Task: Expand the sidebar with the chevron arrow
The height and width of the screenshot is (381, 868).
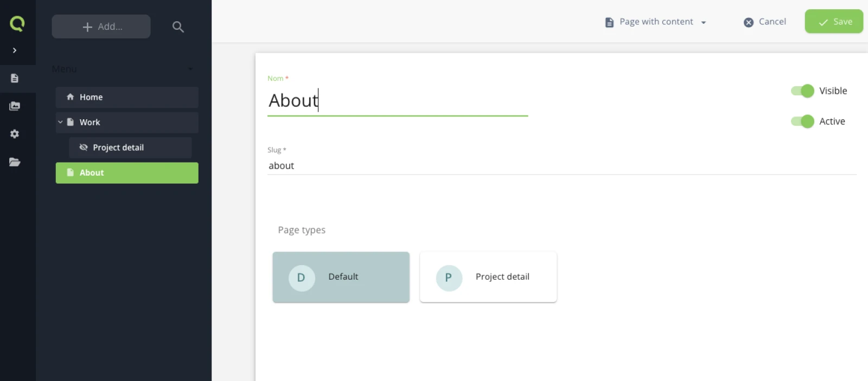Action: 15,50
